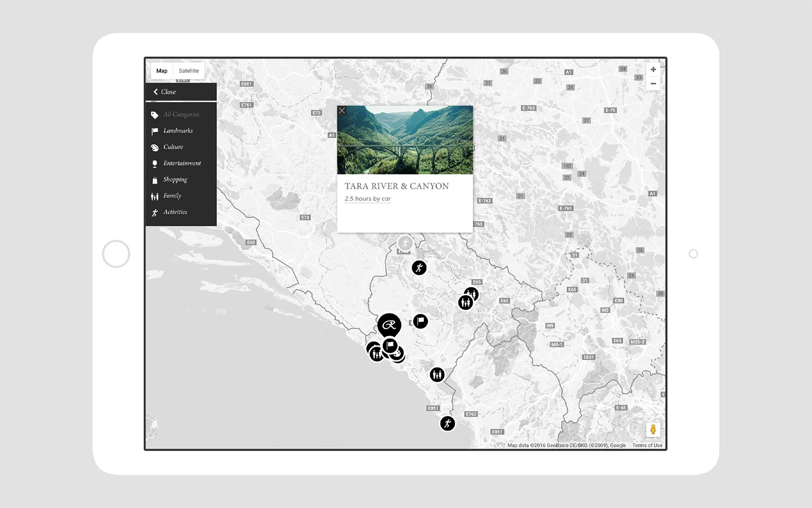The width and height of the screenshot is (812, 508).
Task: Click the large resort logo marker
Action: click(x=389, y=325)
